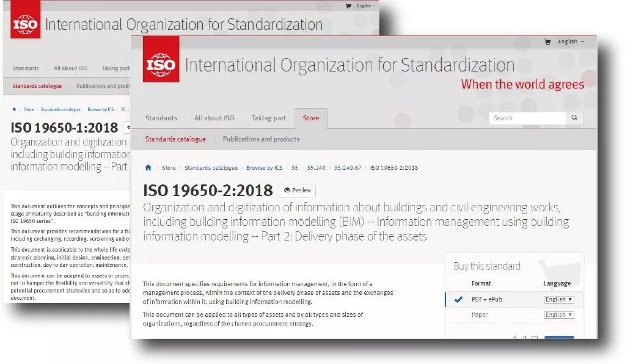The width and height of the screenshot is (633, 364).
Task: Click 'Buy this standard' heading
Action: (x=487, y=266)
